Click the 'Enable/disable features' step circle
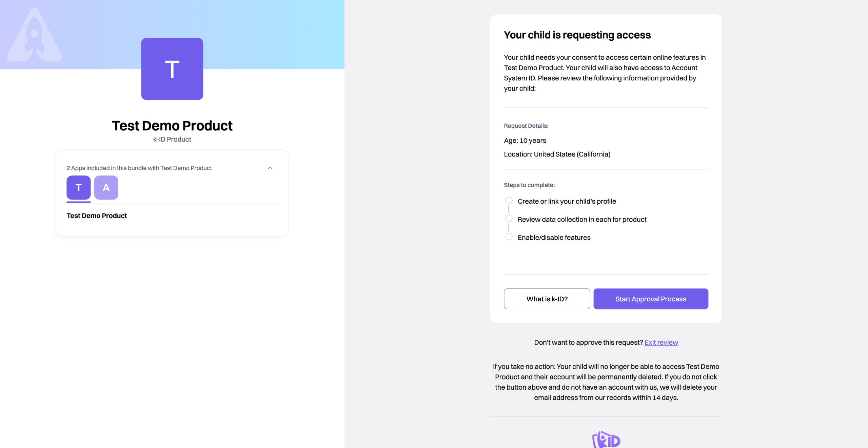The width and height of the screenshot is (868, 448). 509,237
